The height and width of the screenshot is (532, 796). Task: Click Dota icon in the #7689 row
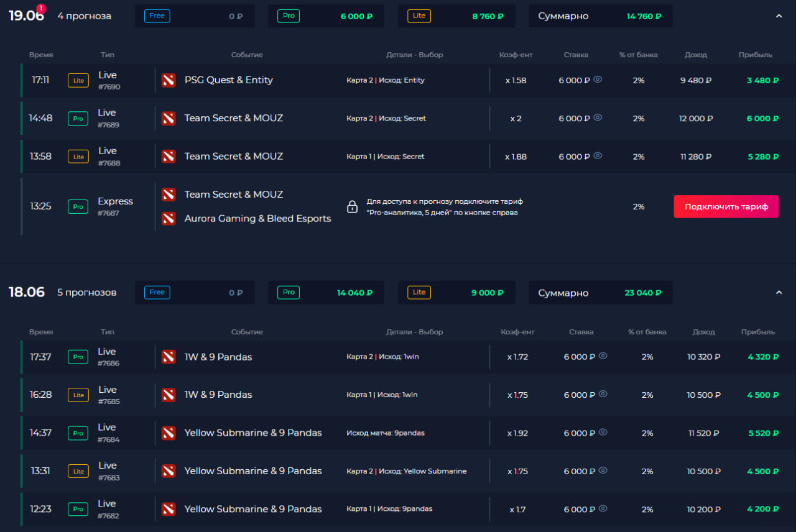click(x=169, y=118)
